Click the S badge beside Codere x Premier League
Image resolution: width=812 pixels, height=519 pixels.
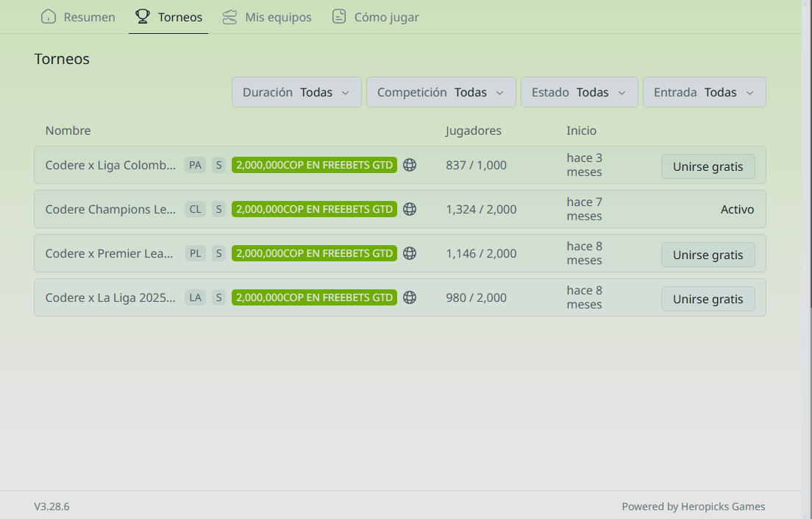pyautogui.click(x=218, y=253)
